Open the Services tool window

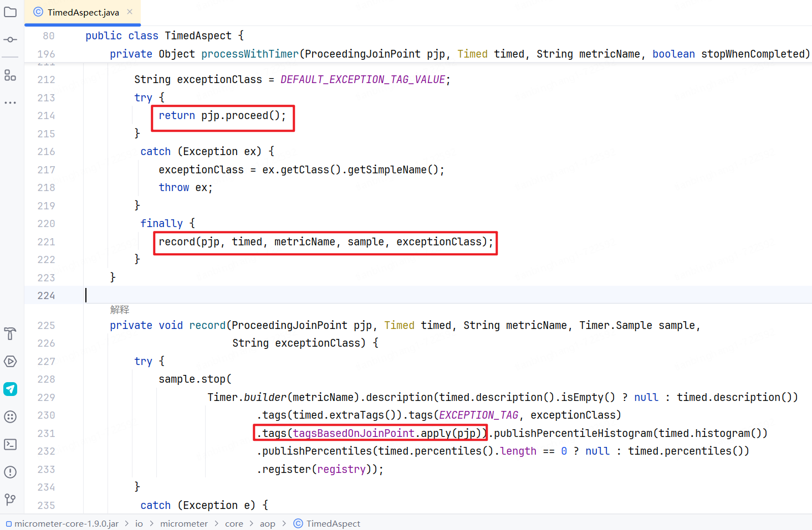click(x=11, y=362)
